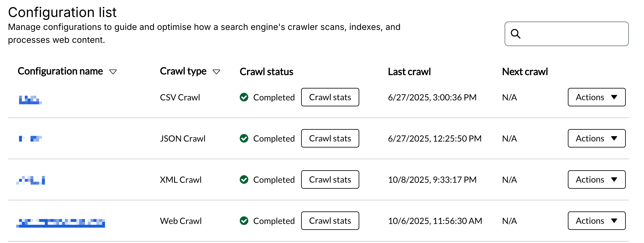Click the magnifier search icon
The image size is (644, 243).
[515, 34]
